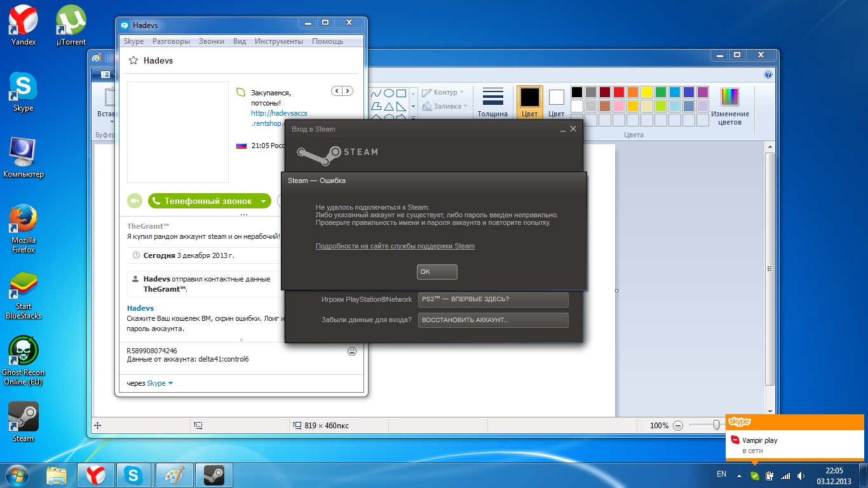Show next mood message with right arrow
Viewport: 868px width, 488px height.
347,91
